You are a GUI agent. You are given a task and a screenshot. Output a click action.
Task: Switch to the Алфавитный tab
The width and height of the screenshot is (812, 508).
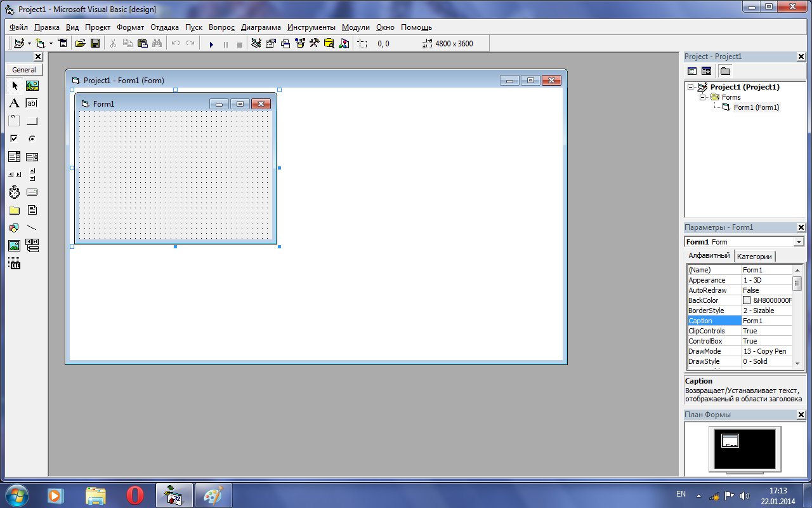tap(709, 255)
